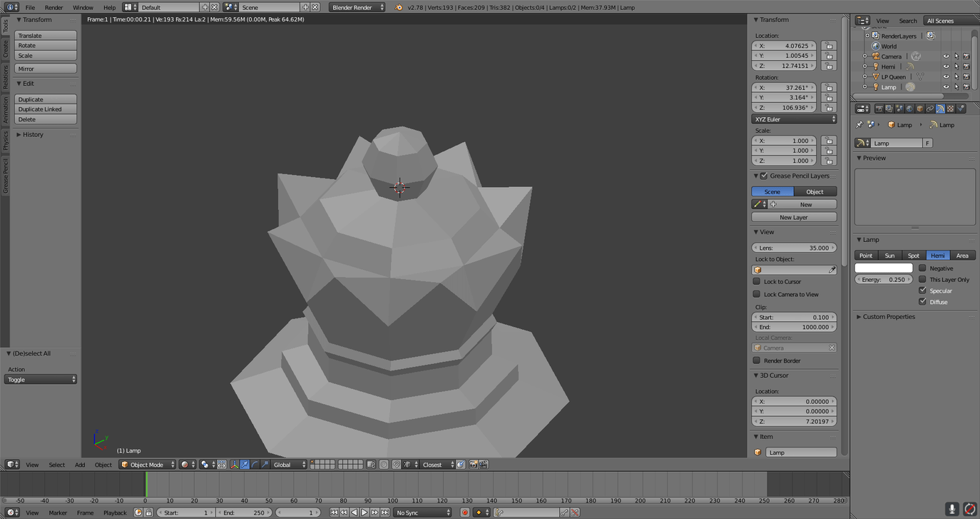Screen dimensions: 980x519
Task: Open the Object properties tab
Action: [x=920, y=108]
